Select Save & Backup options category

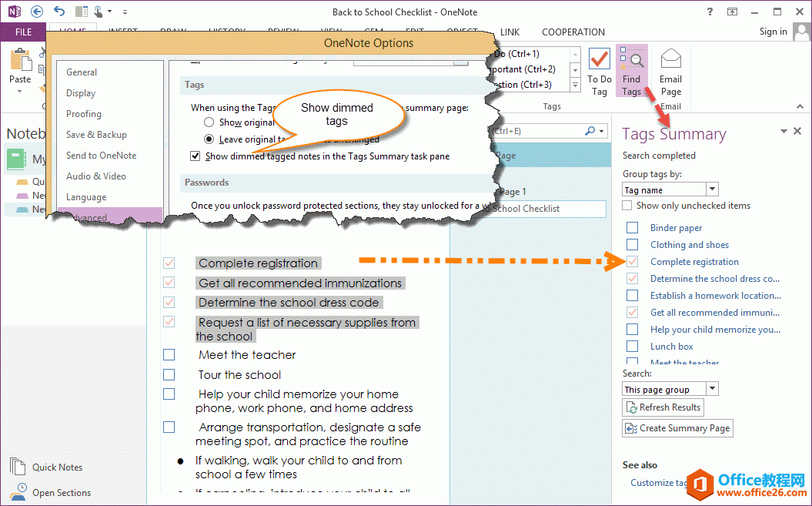(x=96, y=134)
